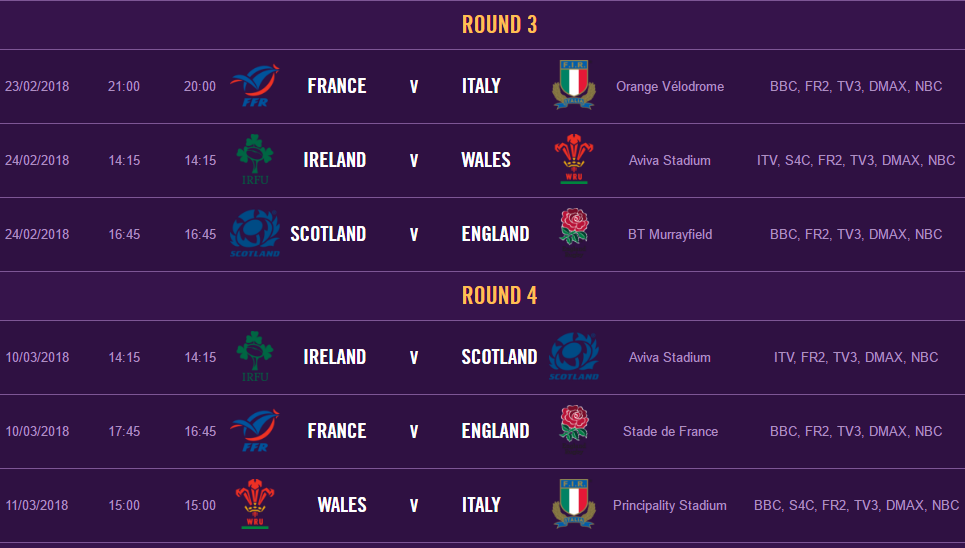Click the Ireland shamrock logo in Round 4
Screen dimensions: 965x548
[x=255, y=357]
